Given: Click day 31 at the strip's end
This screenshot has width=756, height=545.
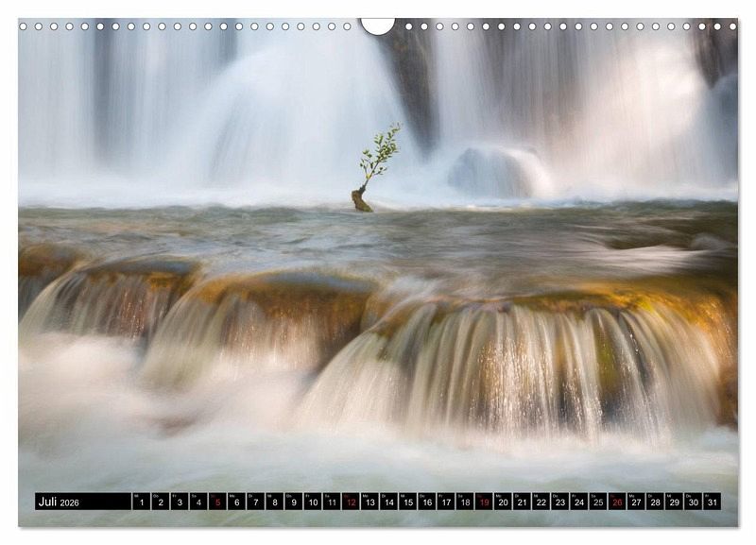Looking at the screenshot, I should click(x=712, y=502).
